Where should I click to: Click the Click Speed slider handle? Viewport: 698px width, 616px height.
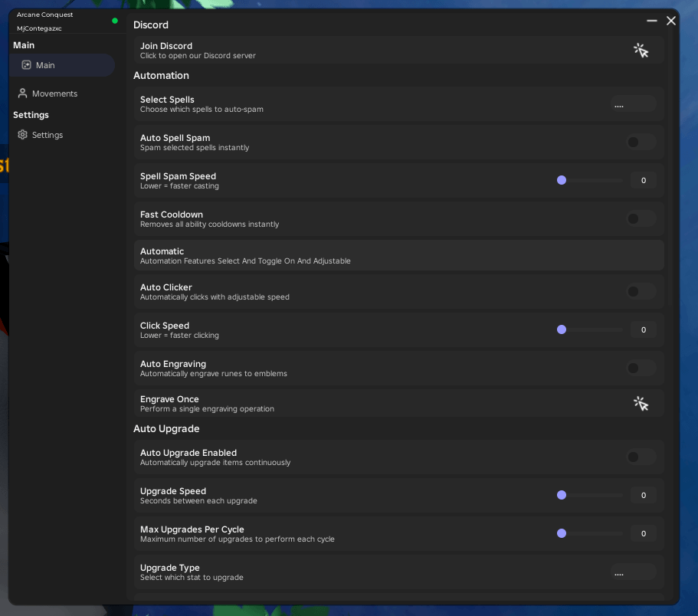562,329
